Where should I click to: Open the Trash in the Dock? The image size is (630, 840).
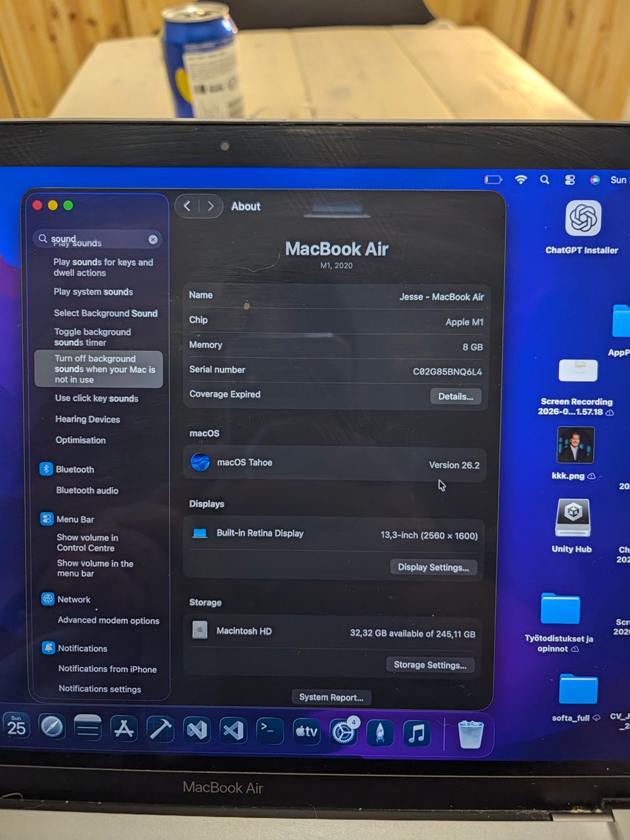click(471, 734)
